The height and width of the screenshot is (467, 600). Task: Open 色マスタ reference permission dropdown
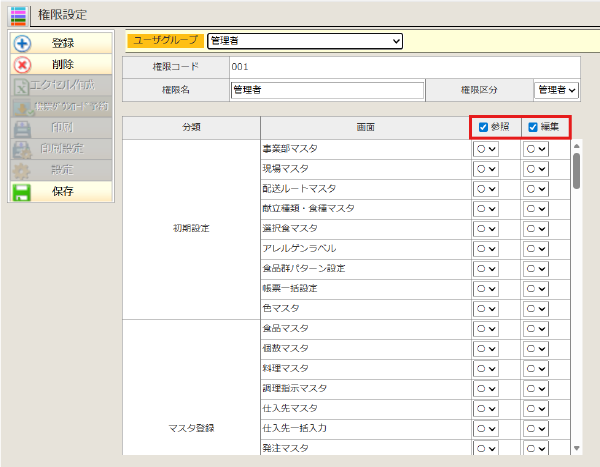coord(486,309)
